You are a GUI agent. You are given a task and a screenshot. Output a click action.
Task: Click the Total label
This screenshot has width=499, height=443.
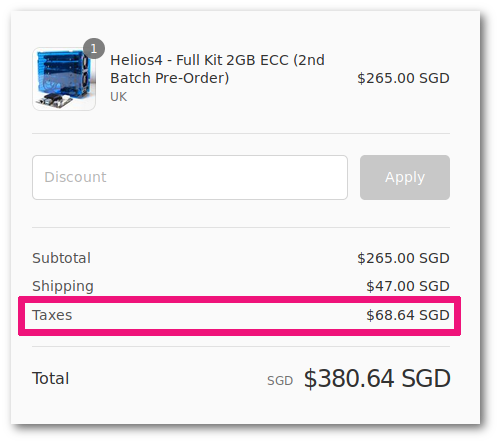(x=51, y=378)
